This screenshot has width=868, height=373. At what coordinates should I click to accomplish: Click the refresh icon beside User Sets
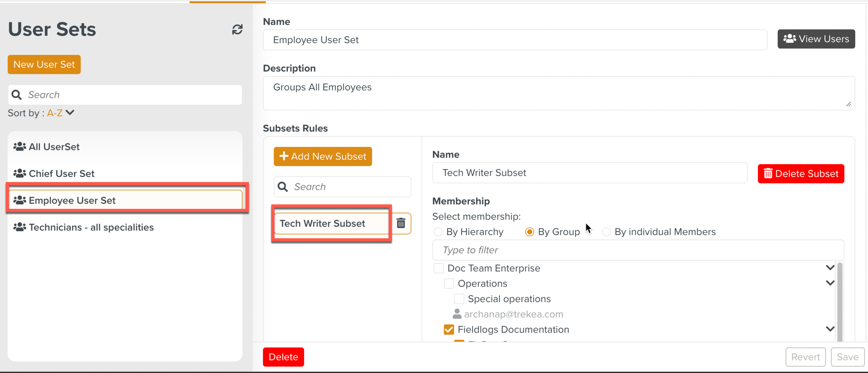237,30
